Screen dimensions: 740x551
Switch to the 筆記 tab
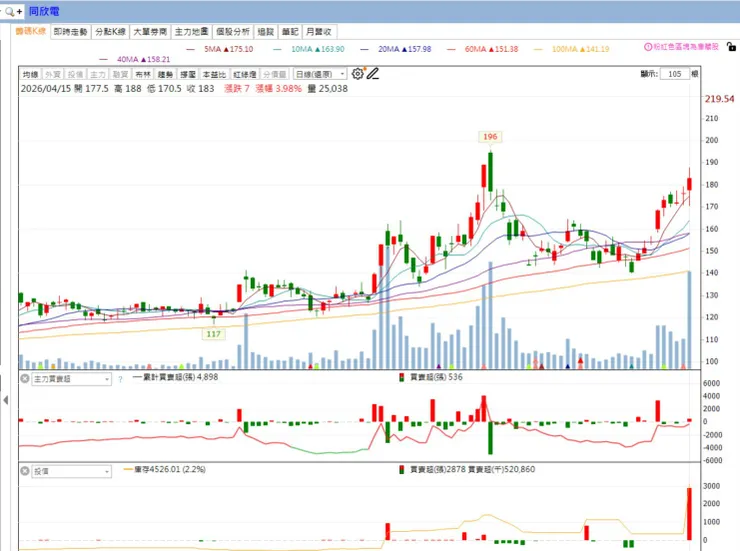tap(290, 32)
